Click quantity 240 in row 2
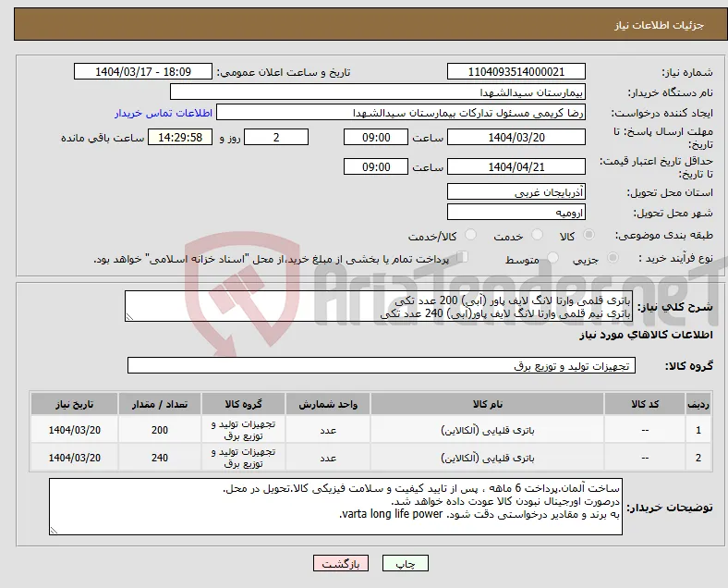This screenshot has height=588, width=728. [159, 458]
